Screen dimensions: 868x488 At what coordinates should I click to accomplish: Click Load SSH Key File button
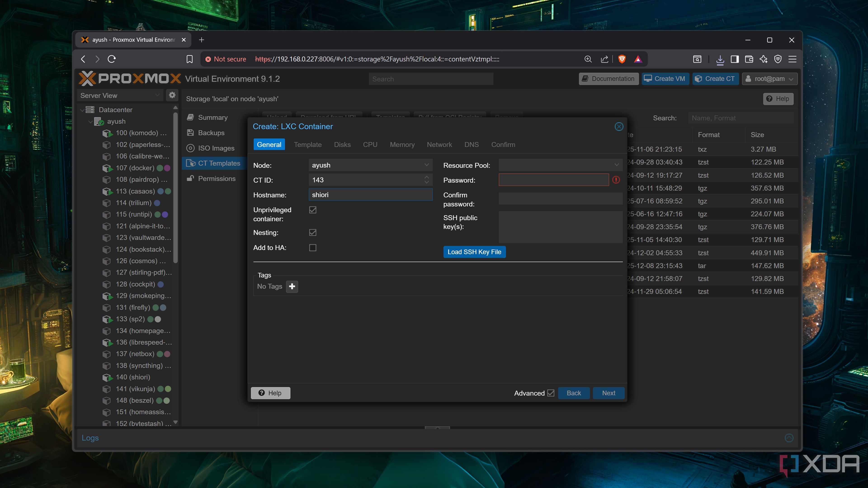[x=474, y=252]
